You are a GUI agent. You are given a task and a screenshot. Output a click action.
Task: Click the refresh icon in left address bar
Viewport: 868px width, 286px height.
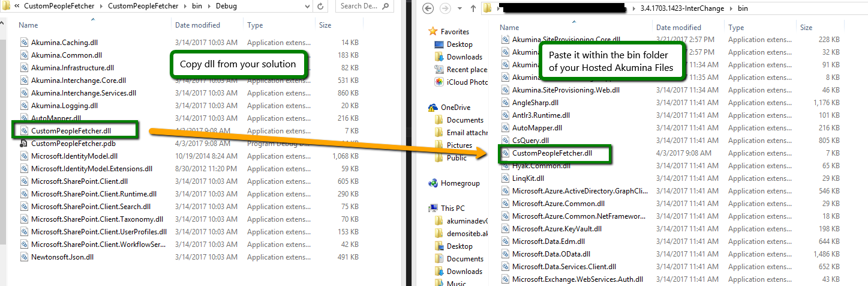pos(321,7)
